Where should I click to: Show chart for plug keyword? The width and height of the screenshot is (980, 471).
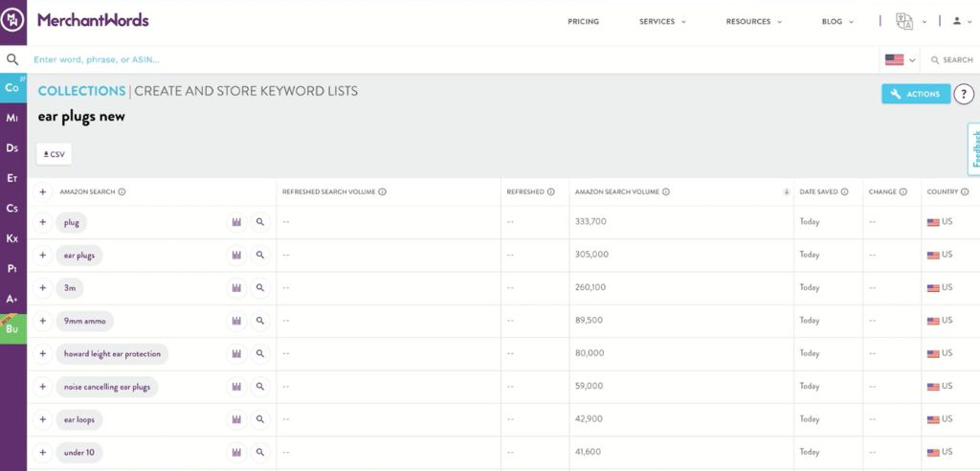click(236, 222)
